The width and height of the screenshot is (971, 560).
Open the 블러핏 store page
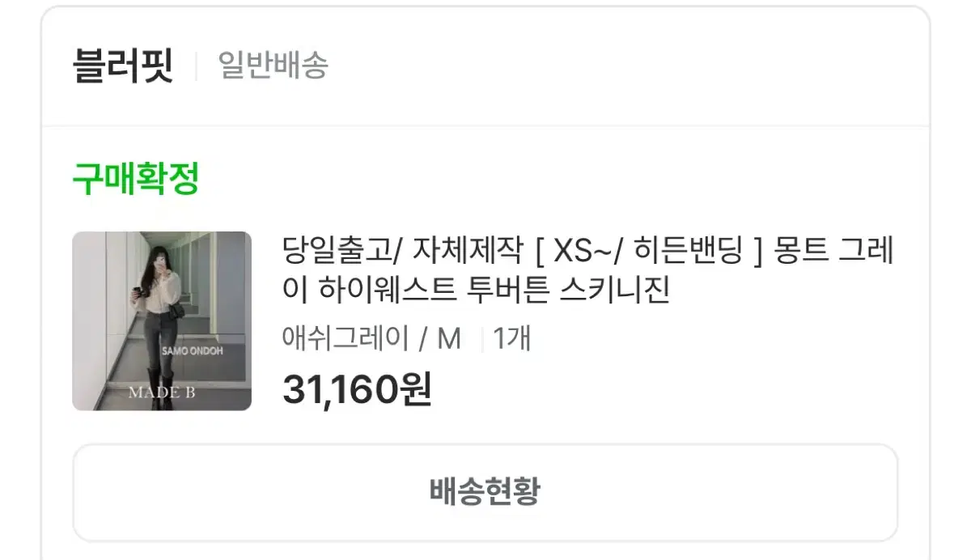[123, 66]
